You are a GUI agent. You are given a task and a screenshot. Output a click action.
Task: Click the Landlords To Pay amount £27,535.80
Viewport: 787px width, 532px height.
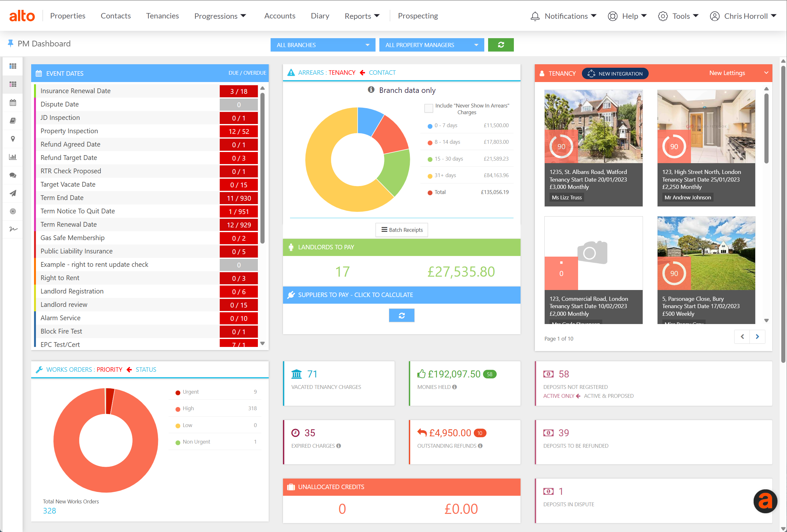461,272
